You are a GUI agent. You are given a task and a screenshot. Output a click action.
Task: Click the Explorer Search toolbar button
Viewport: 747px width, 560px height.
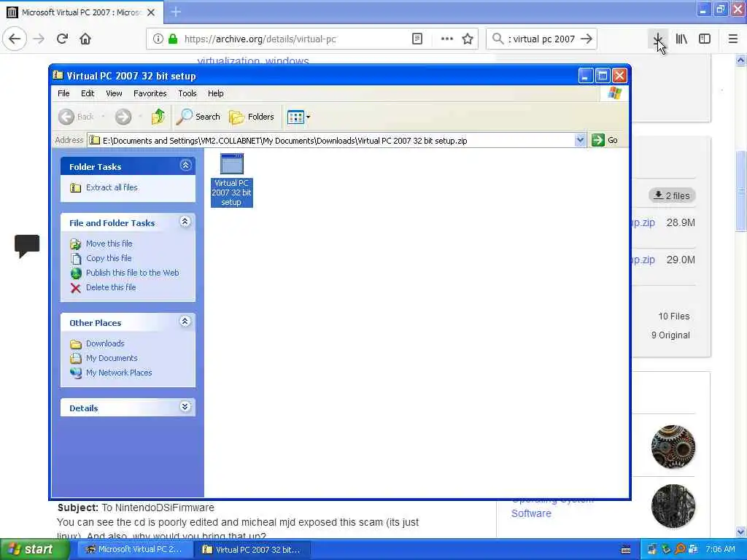(x=198, y=117)
